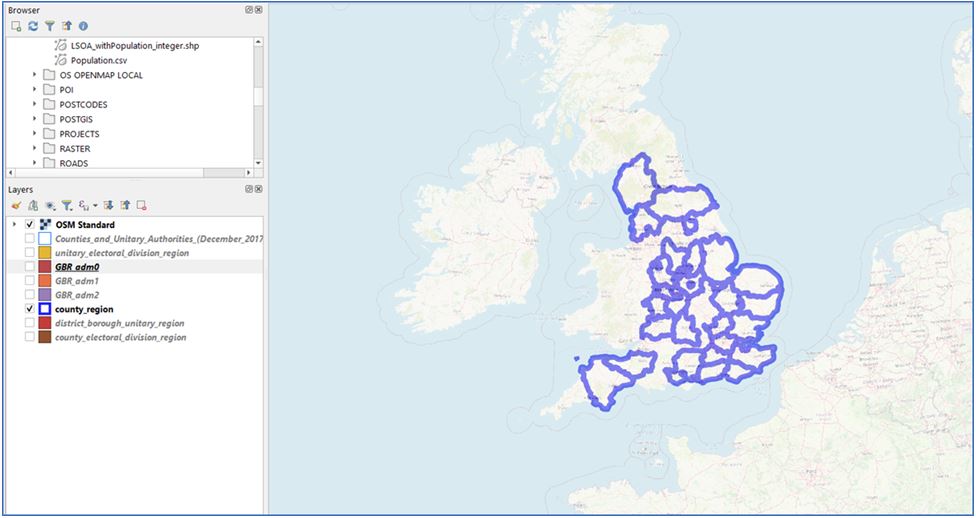976x518 pixels.
Task: Enable the county_electoral_division_region layer checkbox
Action: click(29, 337)
